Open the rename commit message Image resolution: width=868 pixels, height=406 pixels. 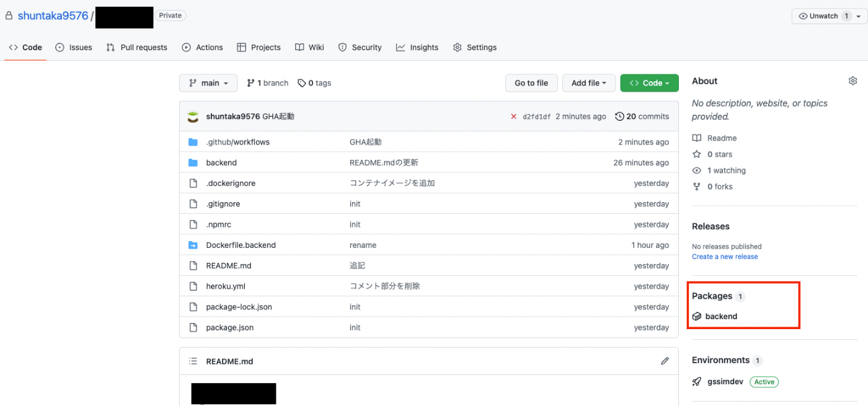point(363,245)
